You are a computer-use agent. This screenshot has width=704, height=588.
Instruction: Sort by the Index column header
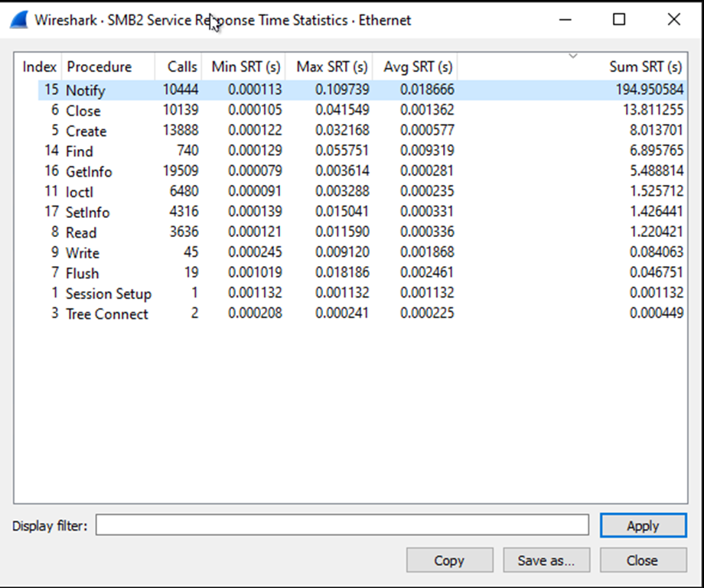(x=39, y=67)
